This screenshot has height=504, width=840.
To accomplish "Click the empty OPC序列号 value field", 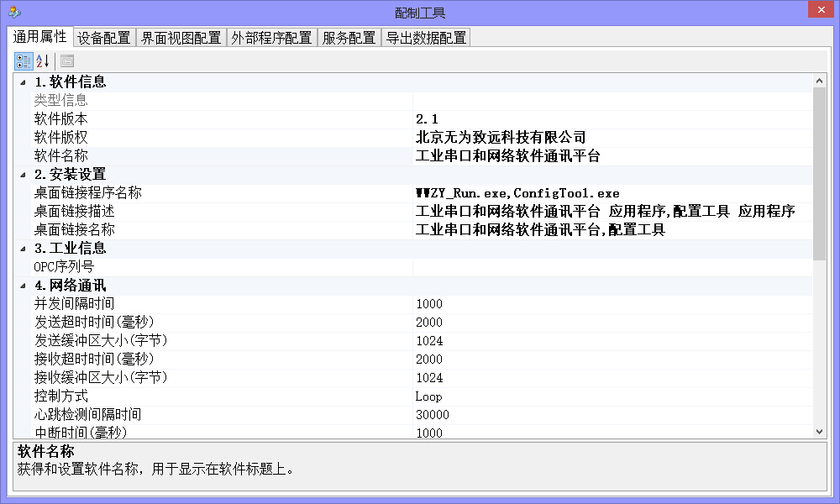I will coord(612,267).
